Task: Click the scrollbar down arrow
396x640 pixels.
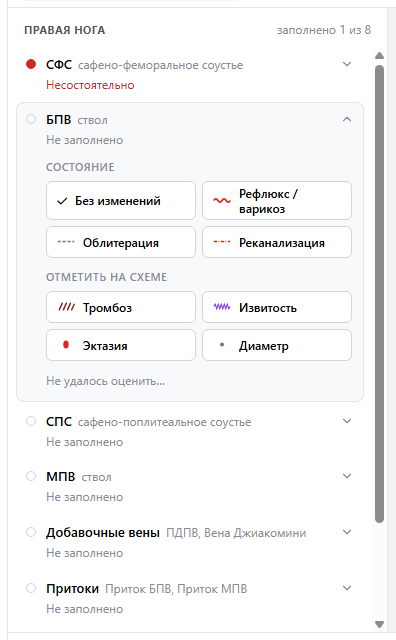Action: pos(379,624)
